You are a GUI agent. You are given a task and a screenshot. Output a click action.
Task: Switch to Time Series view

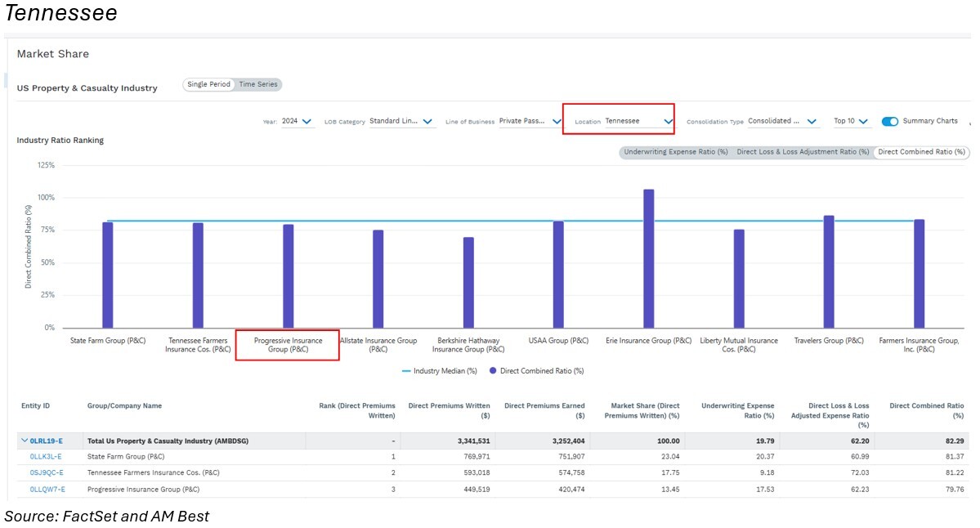(x=257, y=85)
